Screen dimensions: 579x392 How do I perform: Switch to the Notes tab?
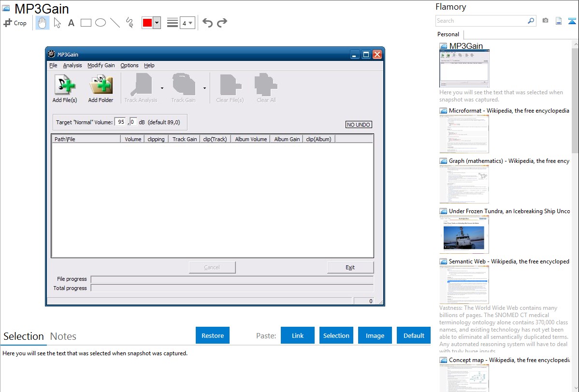63,336
